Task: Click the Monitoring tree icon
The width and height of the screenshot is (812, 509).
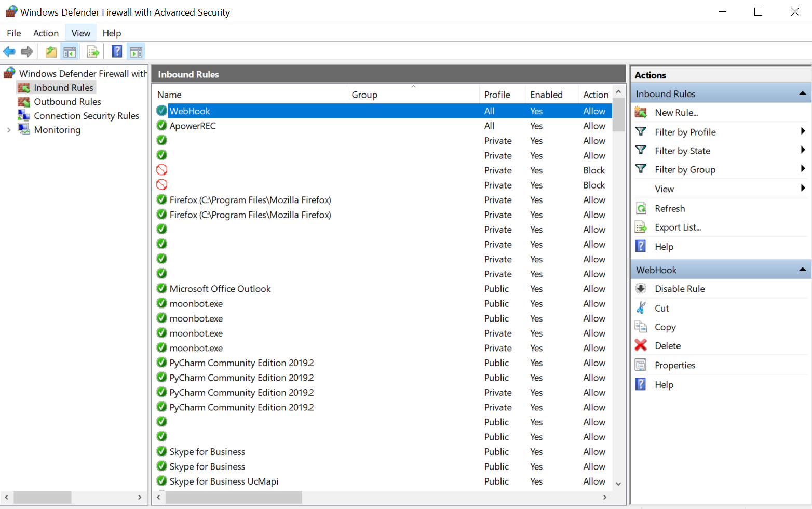Action: 24,129
